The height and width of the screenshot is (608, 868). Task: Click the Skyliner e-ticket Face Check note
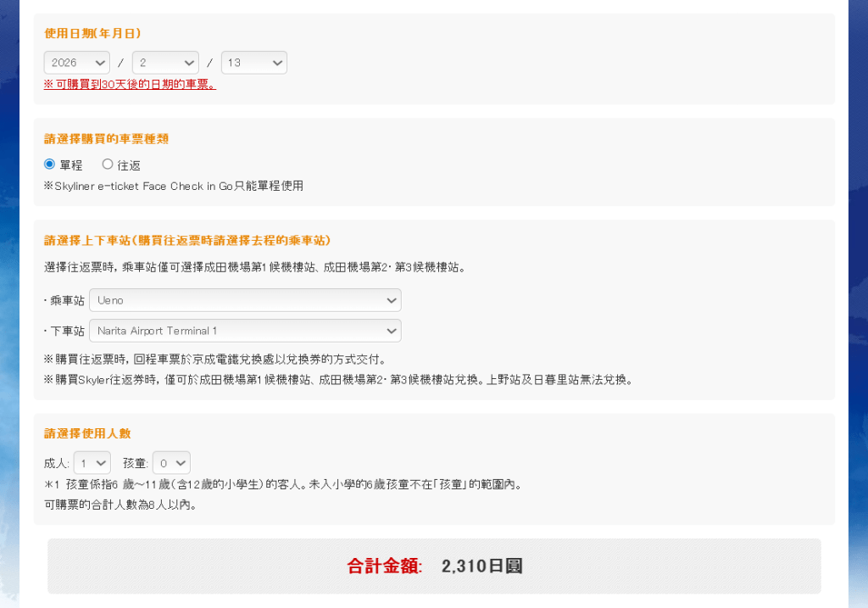(x=174, y=186)
